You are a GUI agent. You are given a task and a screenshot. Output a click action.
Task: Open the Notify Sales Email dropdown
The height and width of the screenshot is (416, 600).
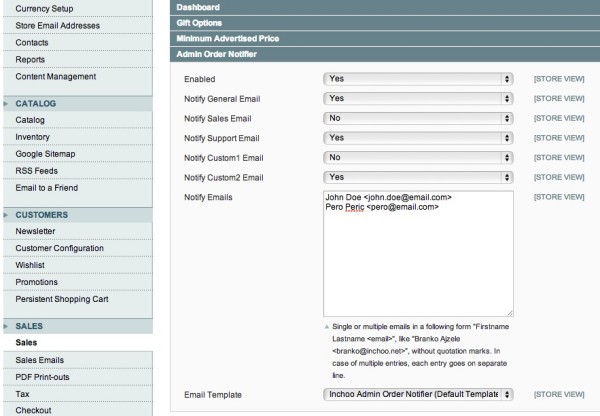(x=418, y=118)
